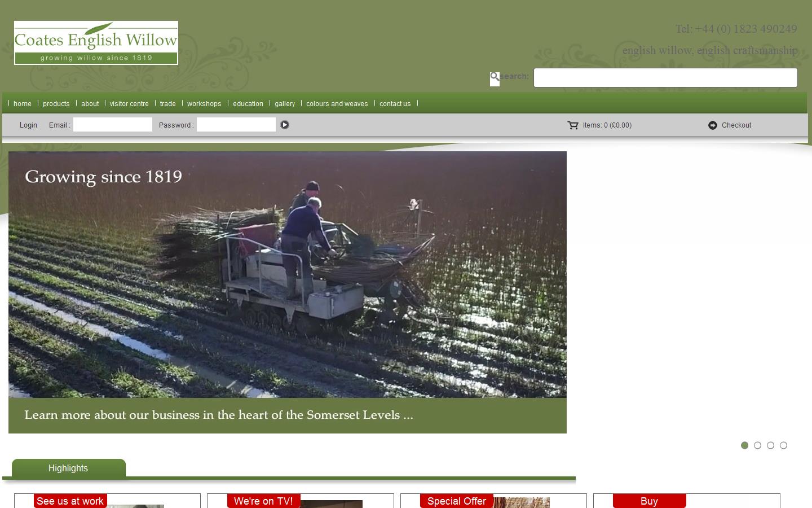Open the products menu
812x508 pixels.
tap(56, 104)
